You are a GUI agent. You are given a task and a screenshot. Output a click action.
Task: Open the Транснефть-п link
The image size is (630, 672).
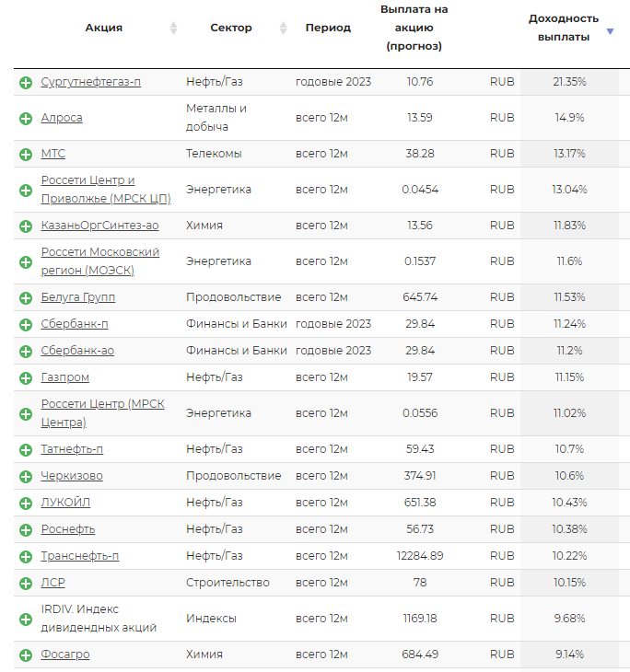tap(80, 556)
